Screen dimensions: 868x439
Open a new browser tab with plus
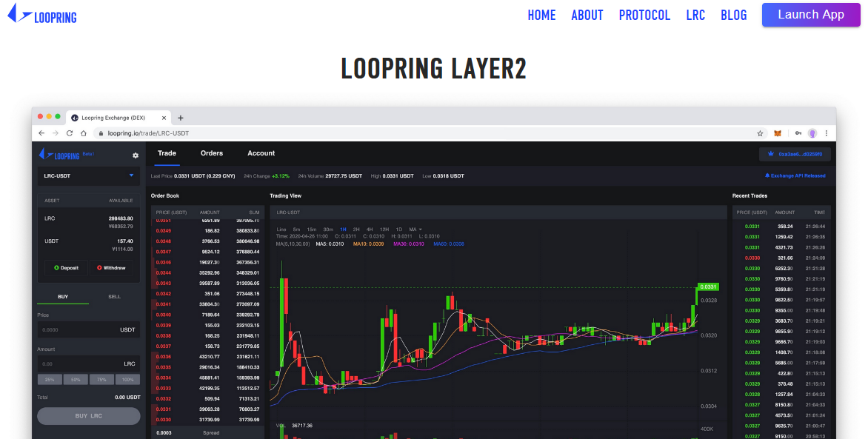(181, 118)
